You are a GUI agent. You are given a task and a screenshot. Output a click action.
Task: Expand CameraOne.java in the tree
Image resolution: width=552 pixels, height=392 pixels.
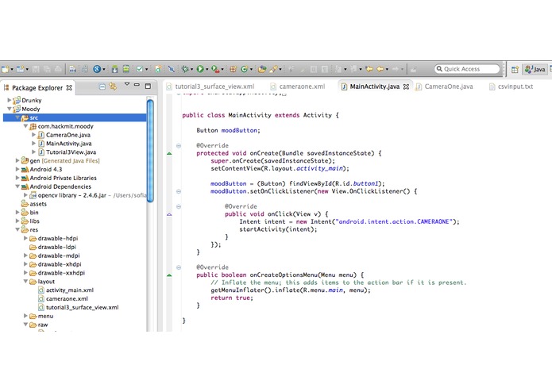pos(34,135)
